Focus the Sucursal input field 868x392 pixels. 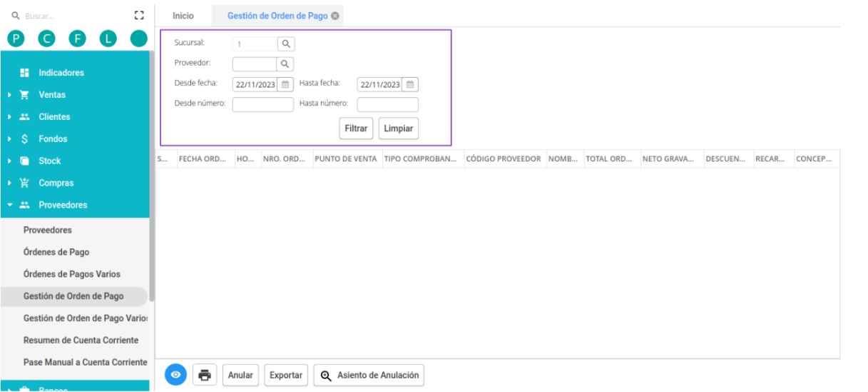click(x=255, y=44)
